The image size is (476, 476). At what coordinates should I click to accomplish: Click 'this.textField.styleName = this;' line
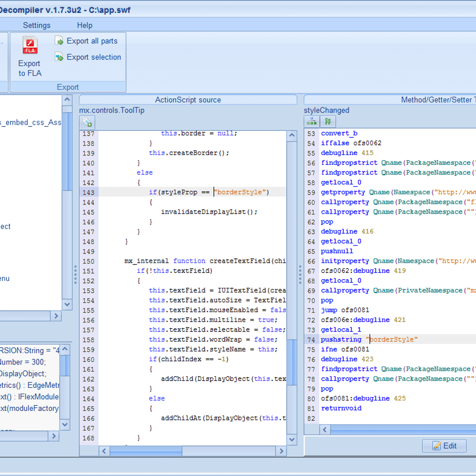[213, 349]
